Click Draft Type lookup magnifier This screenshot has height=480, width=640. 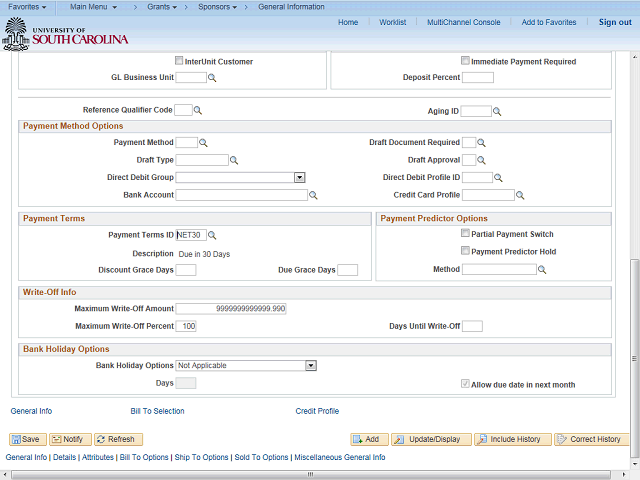[234, 160]
